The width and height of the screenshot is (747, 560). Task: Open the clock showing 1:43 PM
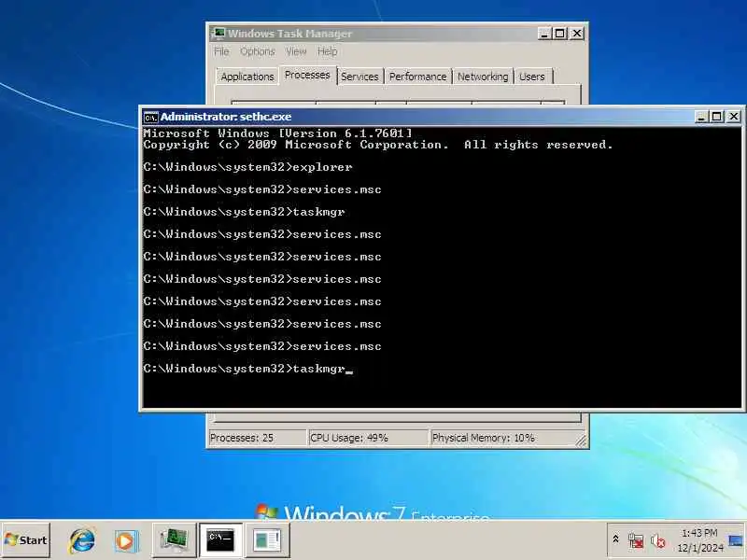tap(699, 540)
